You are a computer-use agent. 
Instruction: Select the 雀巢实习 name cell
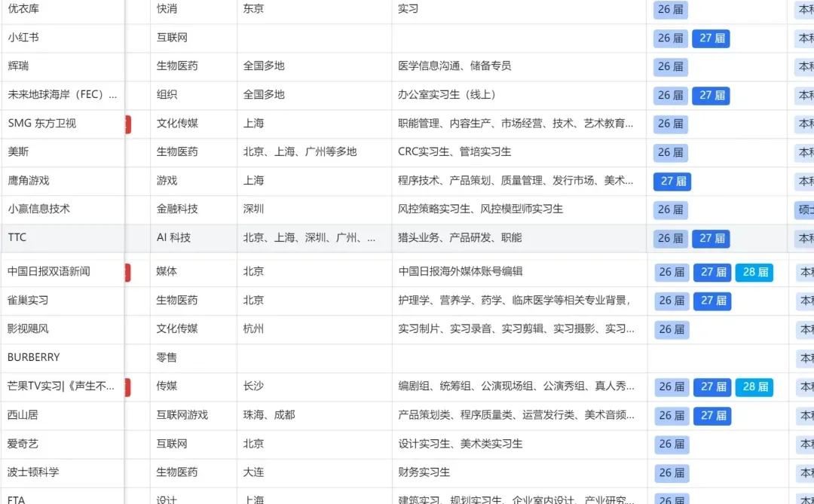pos(28,300)
